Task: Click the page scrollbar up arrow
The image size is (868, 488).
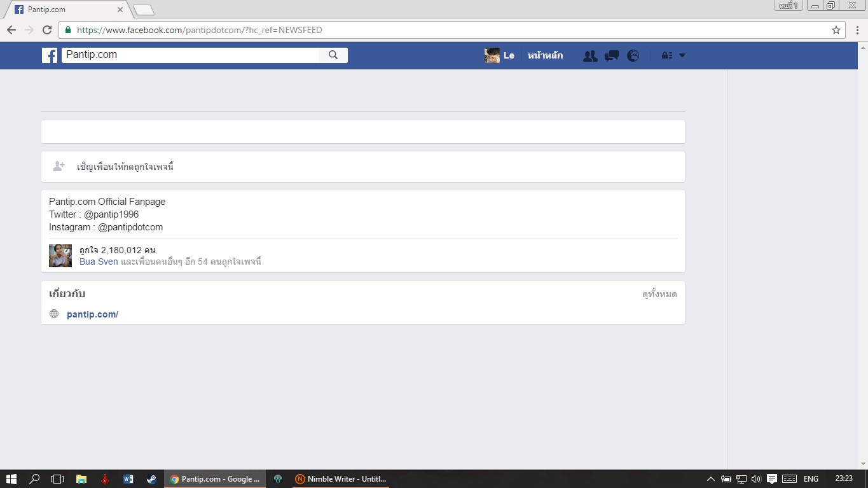Action: 862,46
